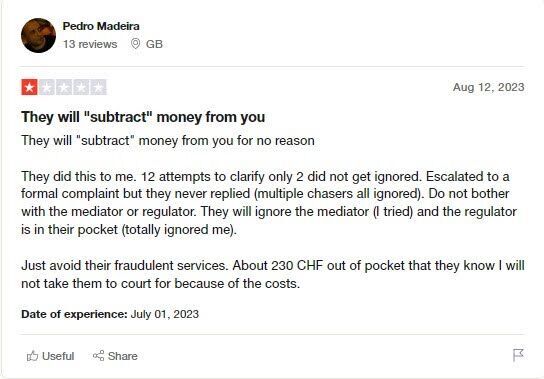Click the thumbs-up icon beside Useful
The width and height of the screenshot is (544, 379).
pos(32,356)
